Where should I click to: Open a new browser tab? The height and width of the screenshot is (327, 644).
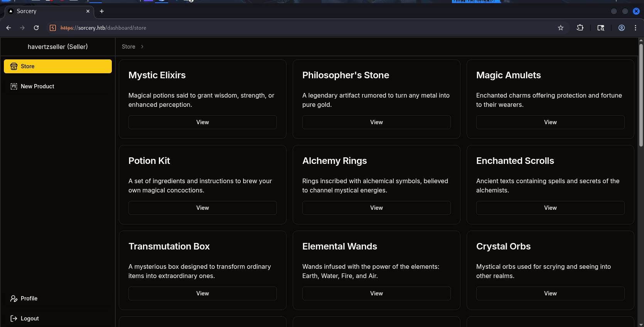tap(102, 11)
